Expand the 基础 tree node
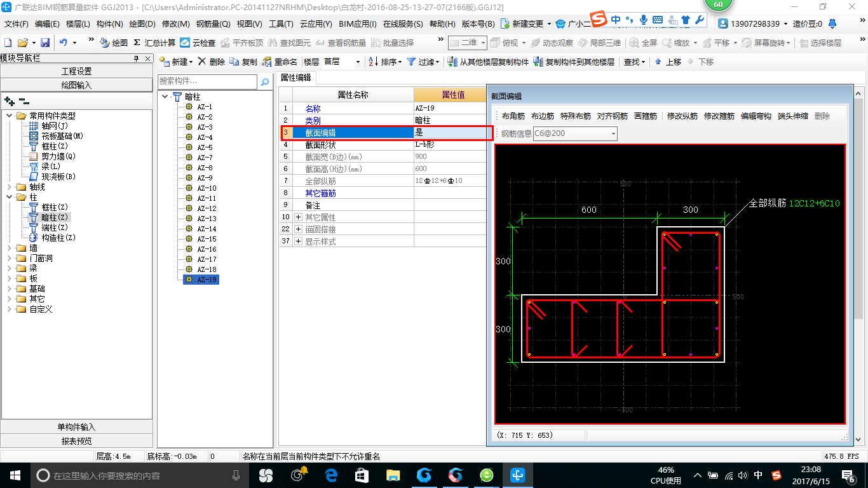This screenshot has height=488, width=868. pyautogui.click(x=10, y=288)
